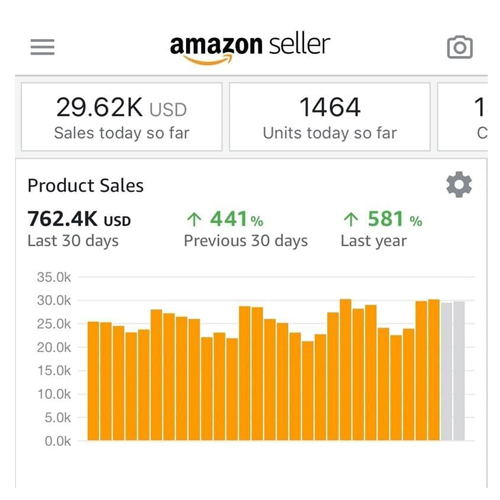Open Product Sales settings gear
This screenshot has width=500, height=500.
click(459, 184)
